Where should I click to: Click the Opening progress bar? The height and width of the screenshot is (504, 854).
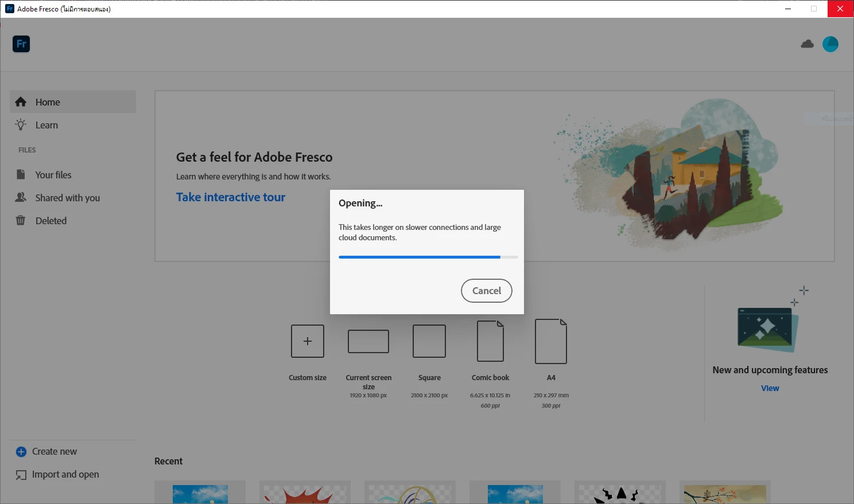[x=428, y=257]
